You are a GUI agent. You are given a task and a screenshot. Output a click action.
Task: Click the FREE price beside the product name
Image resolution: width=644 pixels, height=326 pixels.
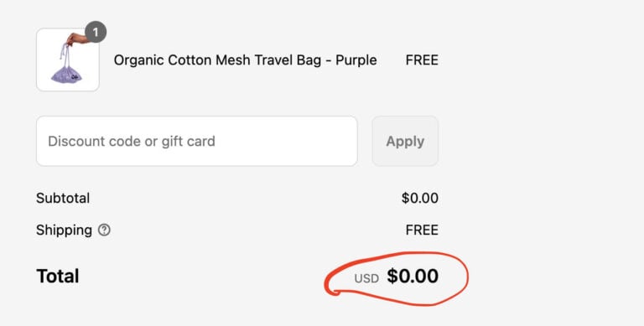pyautogui.click(x=422, y=60)
